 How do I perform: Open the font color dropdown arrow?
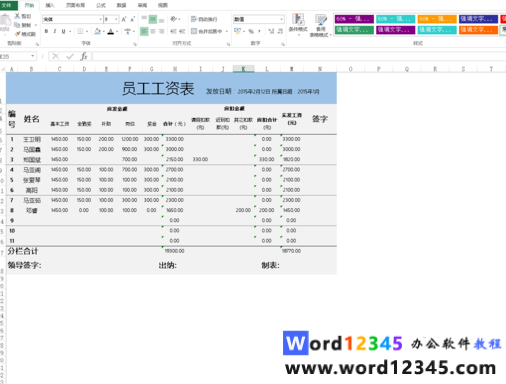point(117,31)
